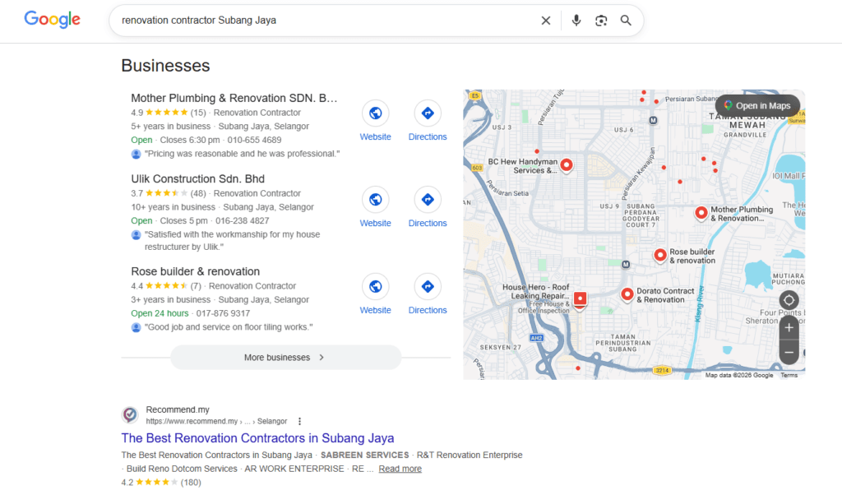Click reviewer avatar beside 'Pricing was reasonable' review
This screenshot has width=842, height=504.
coord(136,154)
